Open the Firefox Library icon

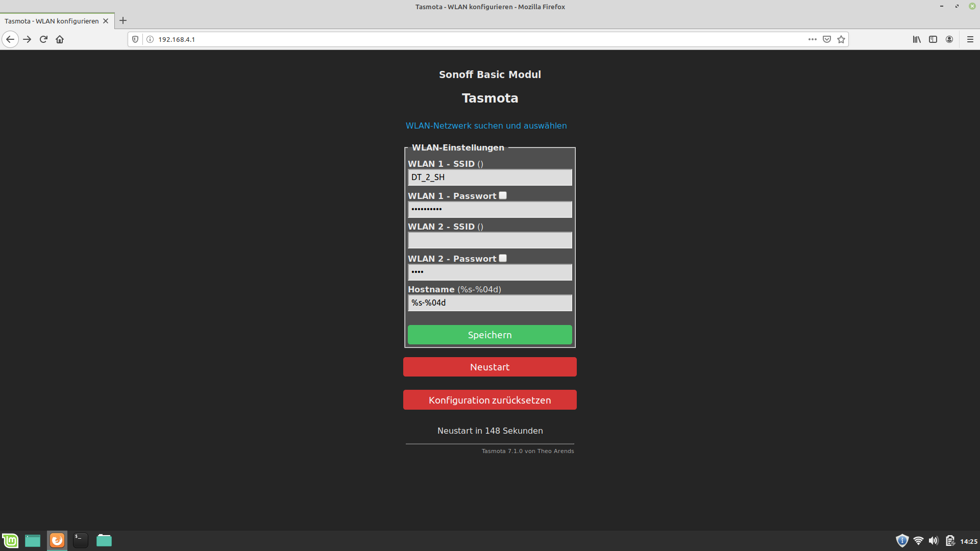click(x=917, y=39)
